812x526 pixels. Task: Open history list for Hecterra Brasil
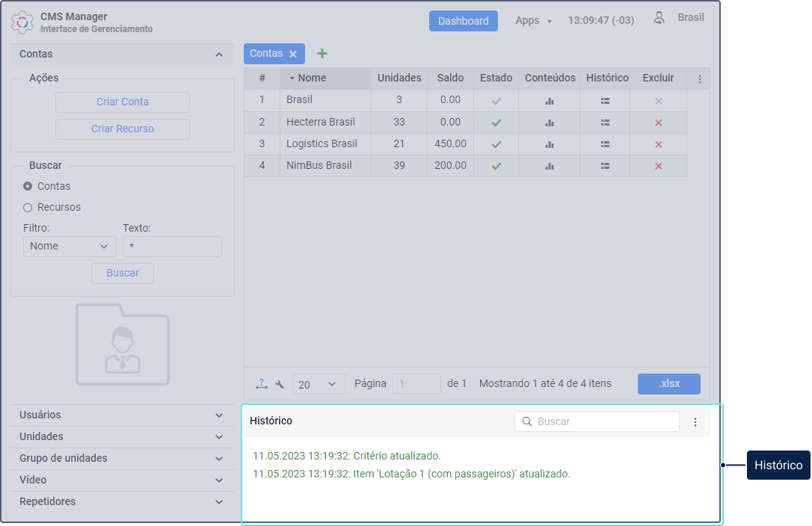pyautogui.click(x=605, y=123)
